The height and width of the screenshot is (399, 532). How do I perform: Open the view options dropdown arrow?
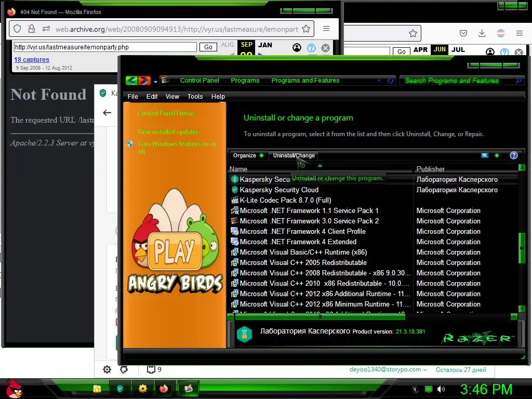pyautogui.click(x=497, y=155)
